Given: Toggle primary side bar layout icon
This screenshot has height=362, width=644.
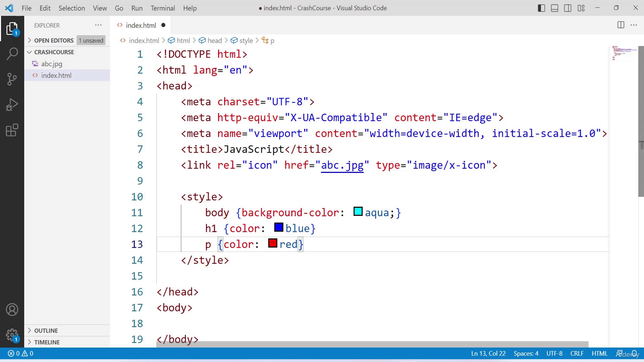Looking at the screenshot, I should [541, 8].
